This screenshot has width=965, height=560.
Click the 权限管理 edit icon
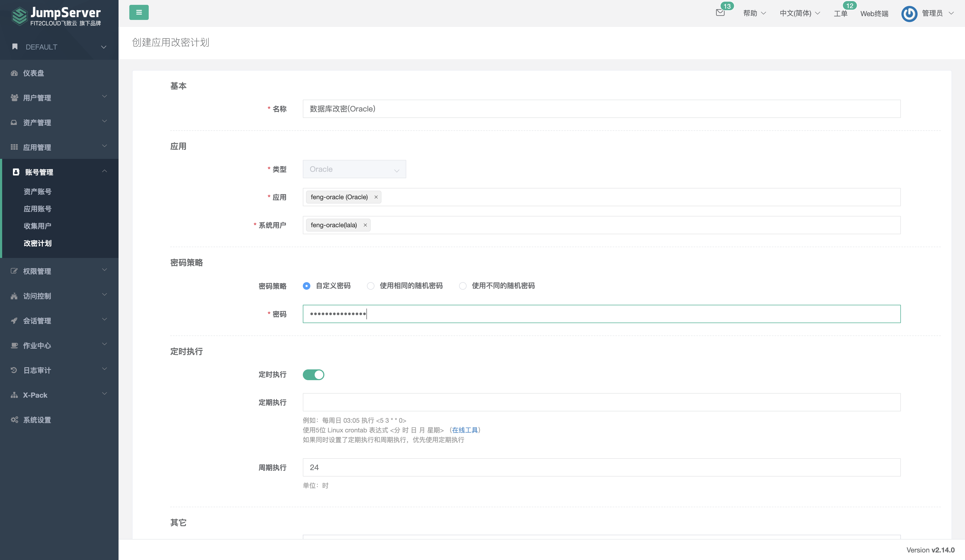tap(14, 271)
